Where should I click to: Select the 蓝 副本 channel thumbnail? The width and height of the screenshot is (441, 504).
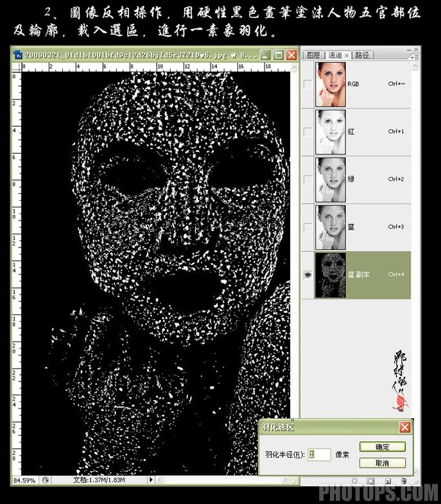click(331, 275)
